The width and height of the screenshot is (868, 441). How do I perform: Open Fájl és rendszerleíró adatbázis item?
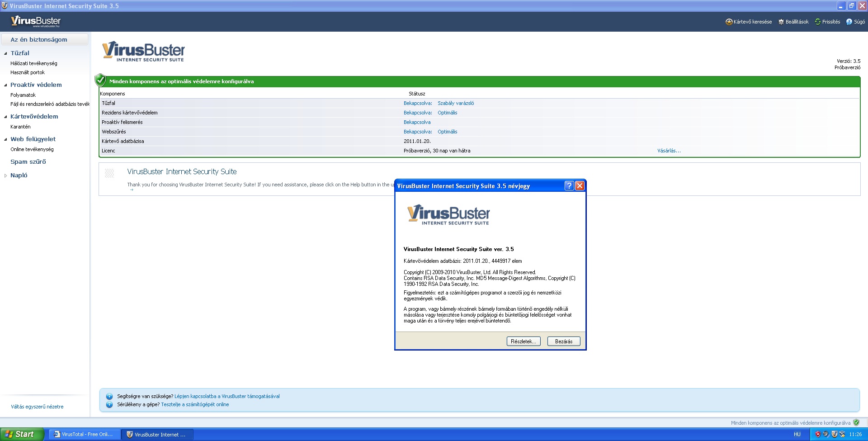pyautogui.click(x=50, y=104)
